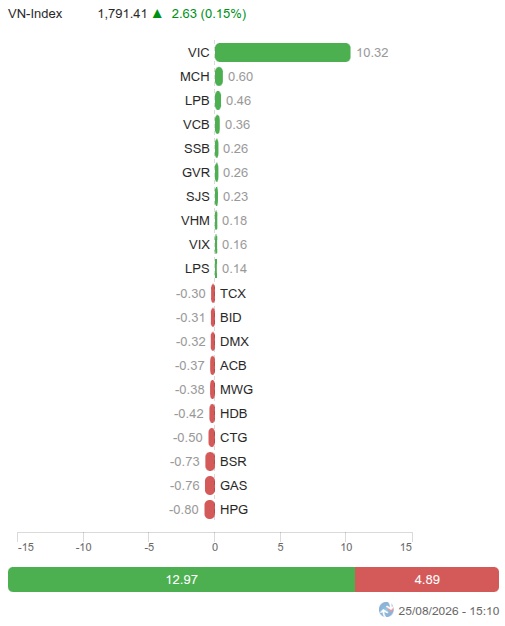This screenshot has width=505, height=626.
Task: Click the VN-Index title
Action: coord(35,14)
